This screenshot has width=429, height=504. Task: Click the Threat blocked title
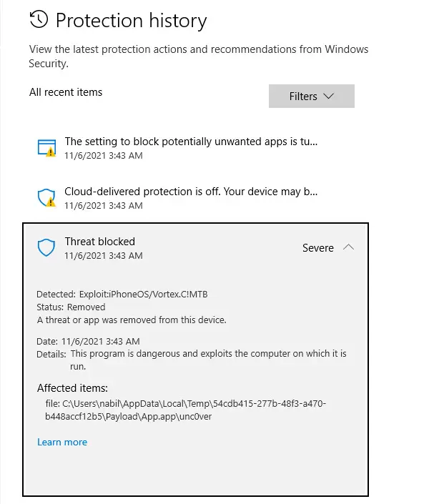click(99, 242)
